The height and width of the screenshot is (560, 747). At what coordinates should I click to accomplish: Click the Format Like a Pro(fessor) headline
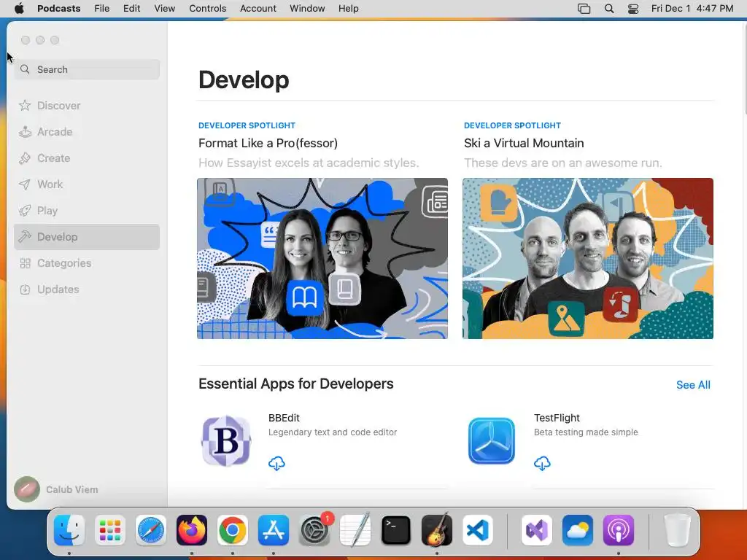(268, 144)
